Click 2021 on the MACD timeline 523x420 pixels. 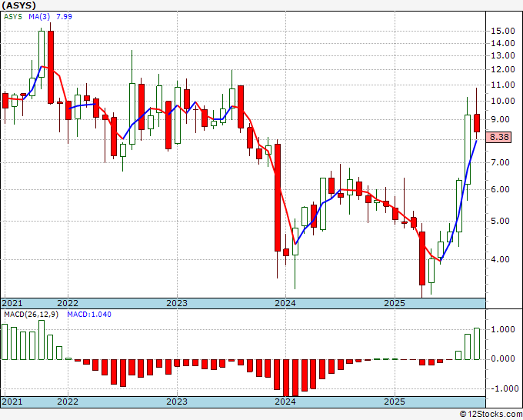[x=12, y=402]
